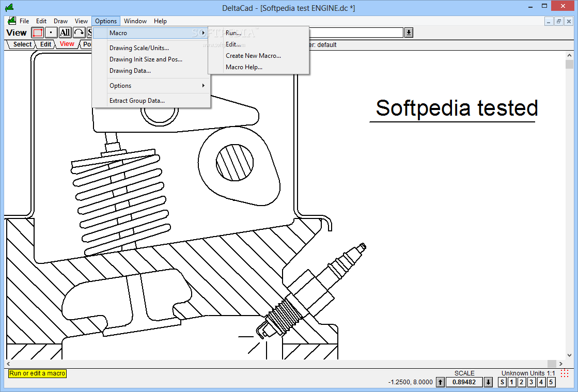Click the horizontal scrollbar left arrow
This screenshot has height=392, width=578.
click(8, 364)
